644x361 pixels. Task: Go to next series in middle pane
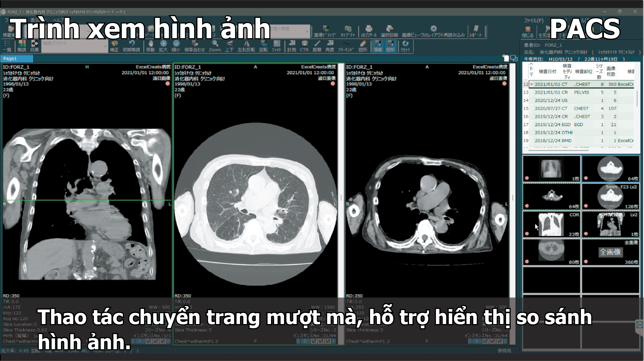334,341
